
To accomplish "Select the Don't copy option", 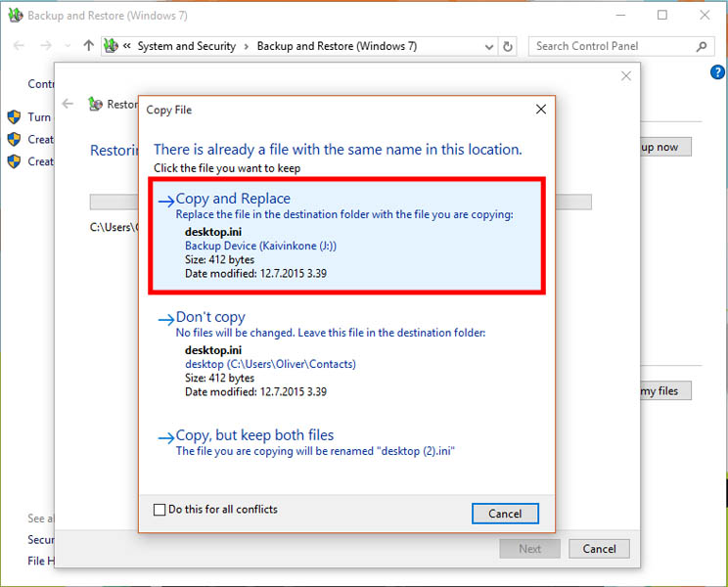I will [210, 317].
